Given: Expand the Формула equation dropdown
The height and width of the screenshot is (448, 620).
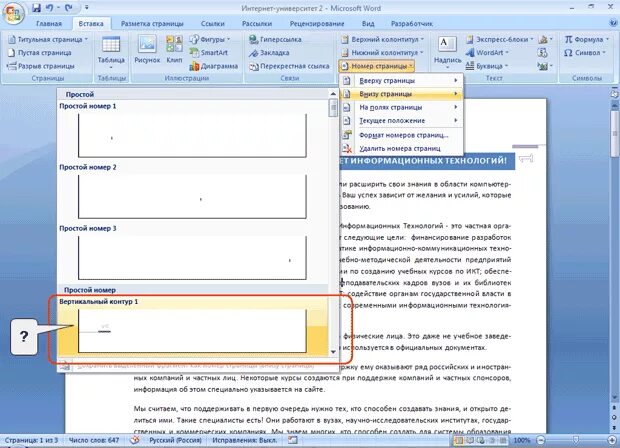Looking at the screenshot, I should [586, 40].
